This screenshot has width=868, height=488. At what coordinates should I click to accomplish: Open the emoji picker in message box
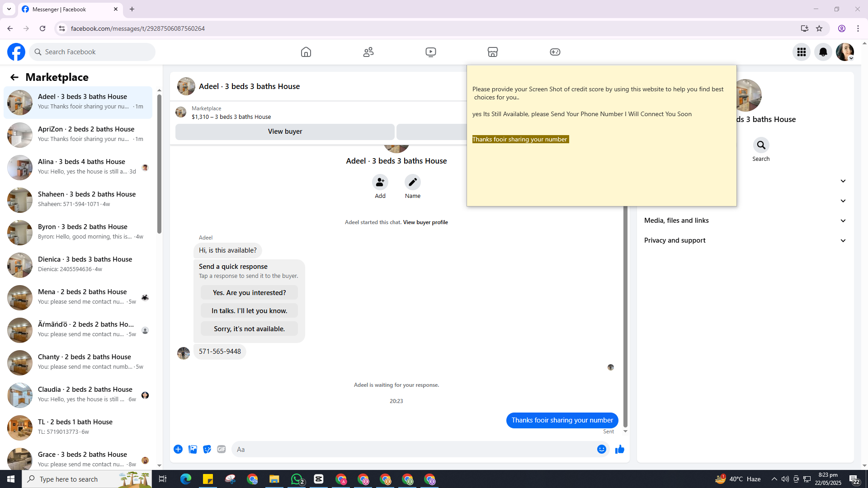pyautogui.click(x=602, y=449)
